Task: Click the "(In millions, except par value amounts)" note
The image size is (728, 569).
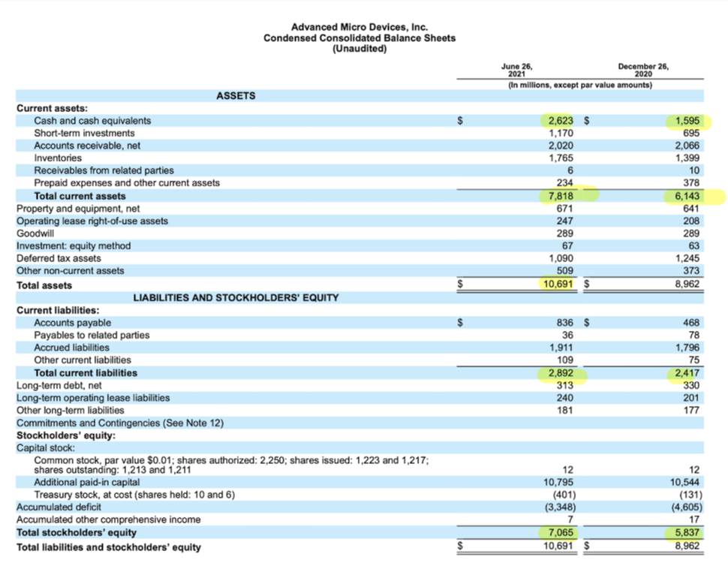Action: click(x=580, y=86)
